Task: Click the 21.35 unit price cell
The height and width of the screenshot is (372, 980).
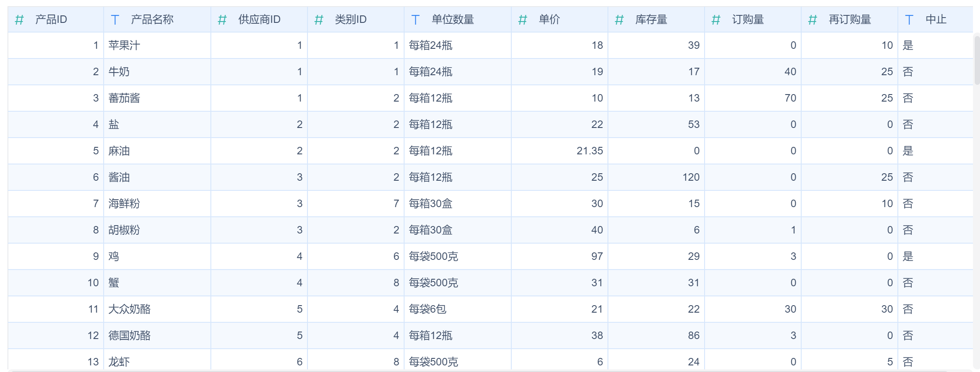Action: click(589, 151)
